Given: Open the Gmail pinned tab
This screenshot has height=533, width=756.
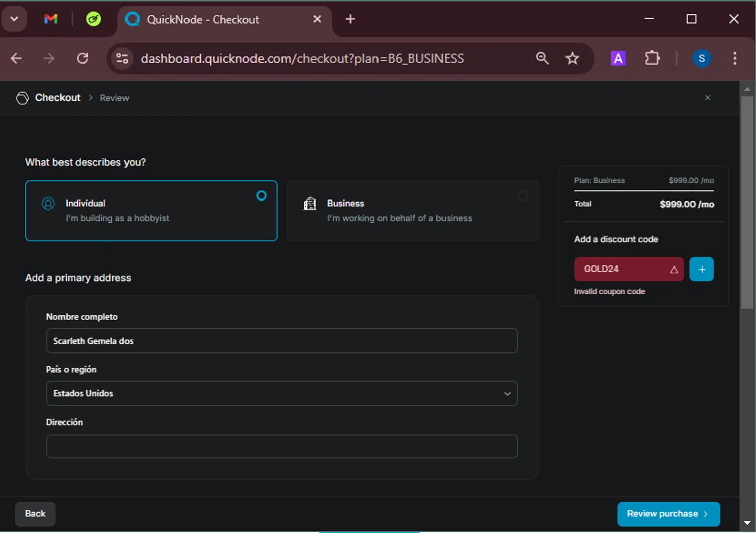Looking at the screenshot, I should (x=51, y=19).
